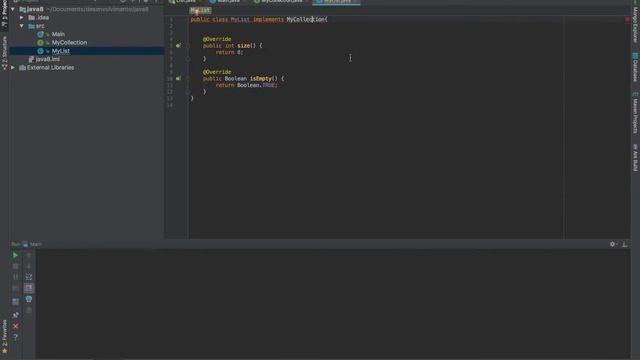The image size is (640, 360).
Task: Select Main class in project tree
Action: pos(58,34)
